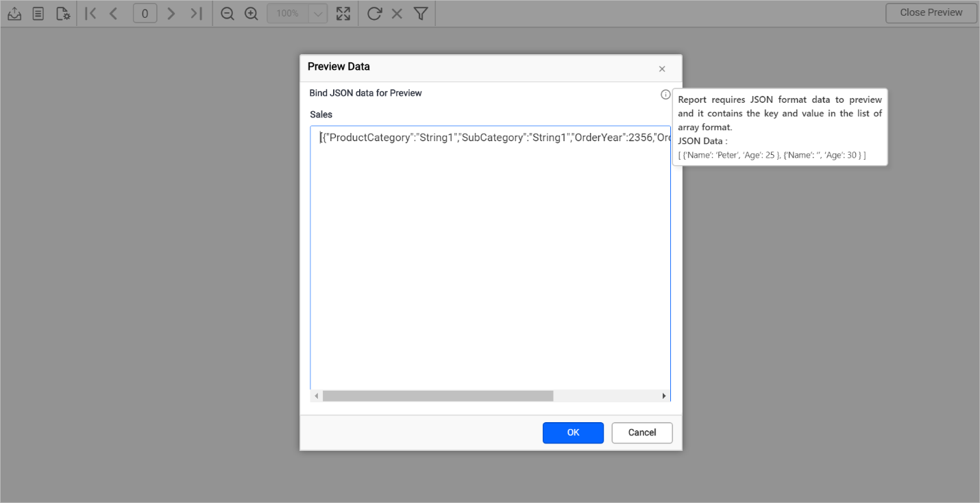The width and height of the screenshot is (980, 503).
Task: Open the report parameters filter icon
Action: coord(420,13)
